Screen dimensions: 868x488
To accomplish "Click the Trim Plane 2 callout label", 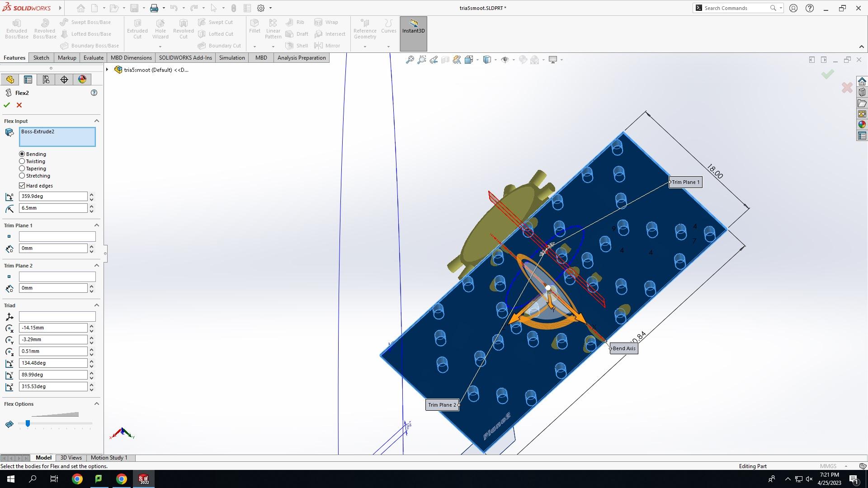I will click(442, 405).
